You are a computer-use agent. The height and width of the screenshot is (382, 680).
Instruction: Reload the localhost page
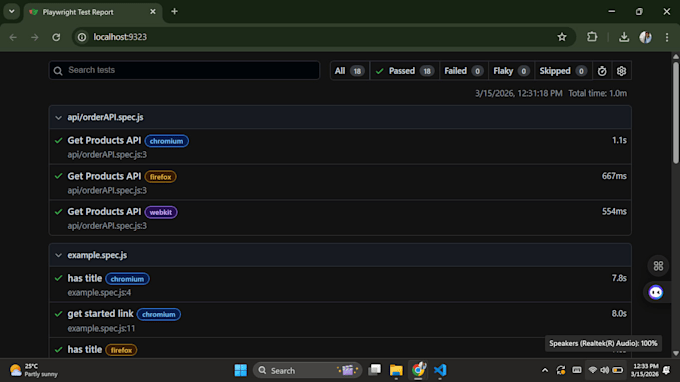click(56, 37)
